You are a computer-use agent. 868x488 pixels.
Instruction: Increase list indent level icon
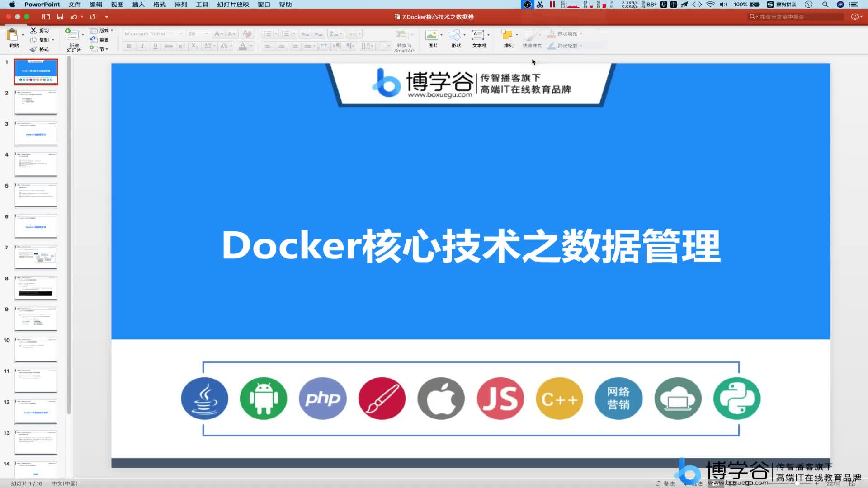tap(319, 34)
